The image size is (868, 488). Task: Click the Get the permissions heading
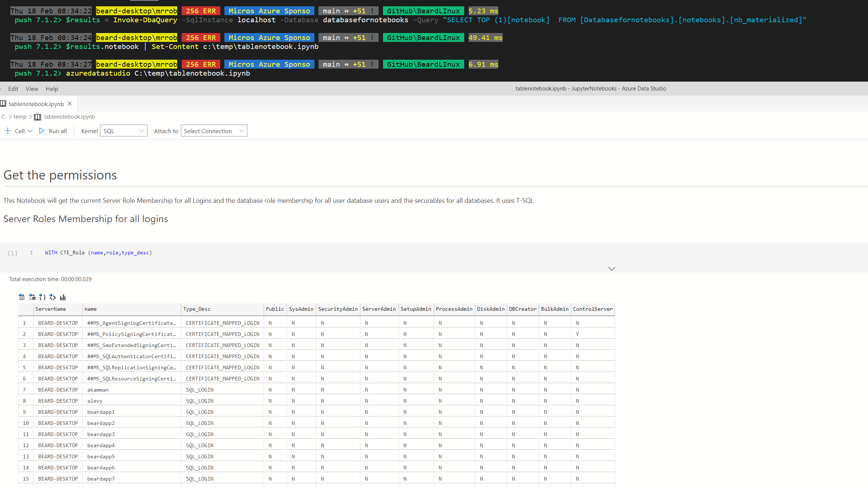[x=60, y=175]
